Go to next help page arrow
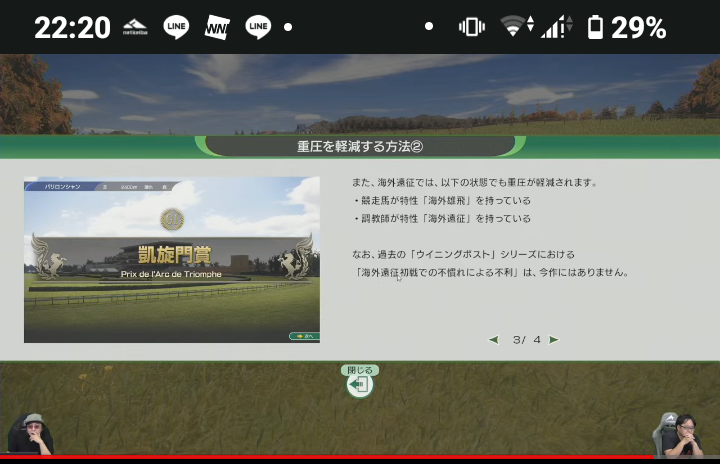 [554, 340]
